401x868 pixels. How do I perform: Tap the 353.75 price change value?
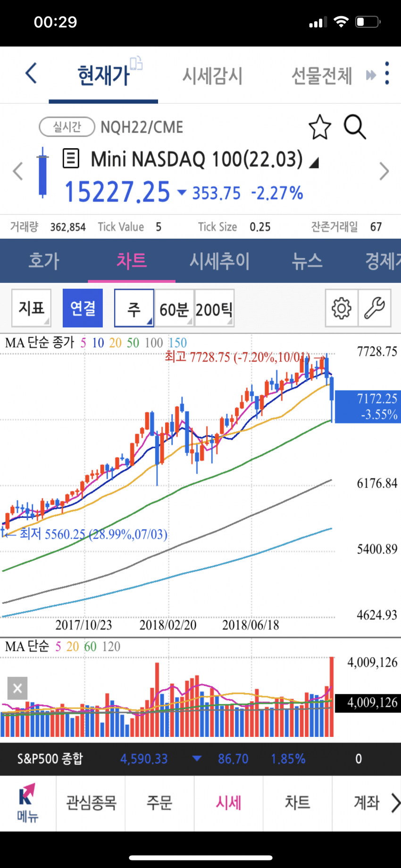tap(216, 193)
